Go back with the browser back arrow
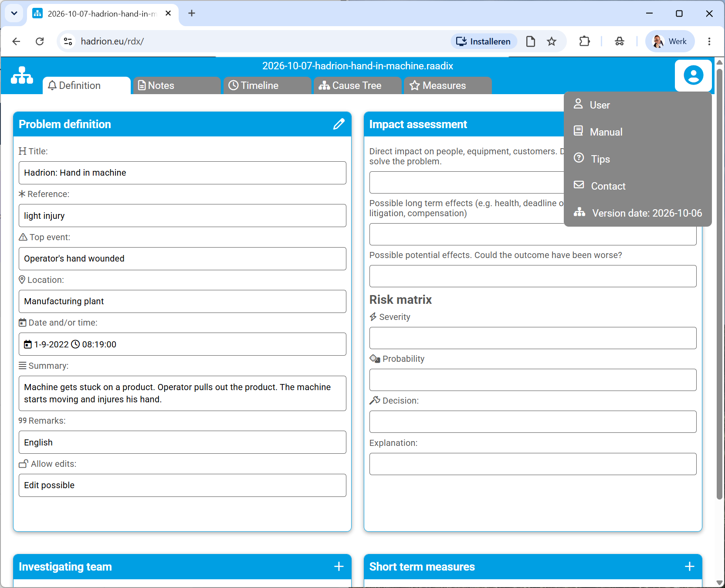725x588 pixels. 16,41
